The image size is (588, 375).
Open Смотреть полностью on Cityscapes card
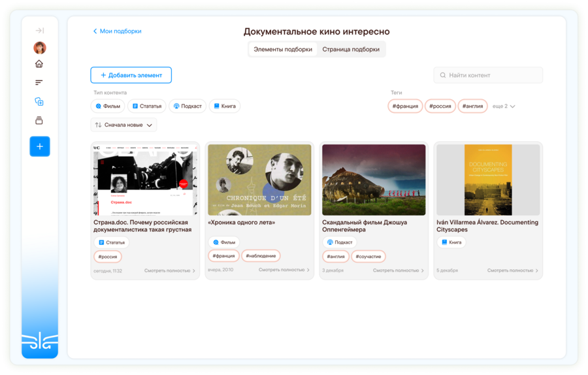[513, 270]
